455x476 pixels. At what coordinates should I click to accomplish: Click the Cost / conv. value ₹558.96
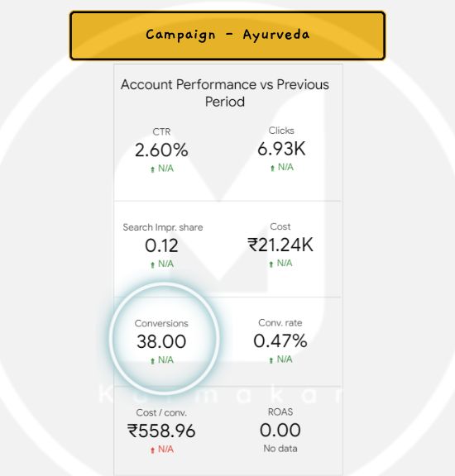click(161, 431)
